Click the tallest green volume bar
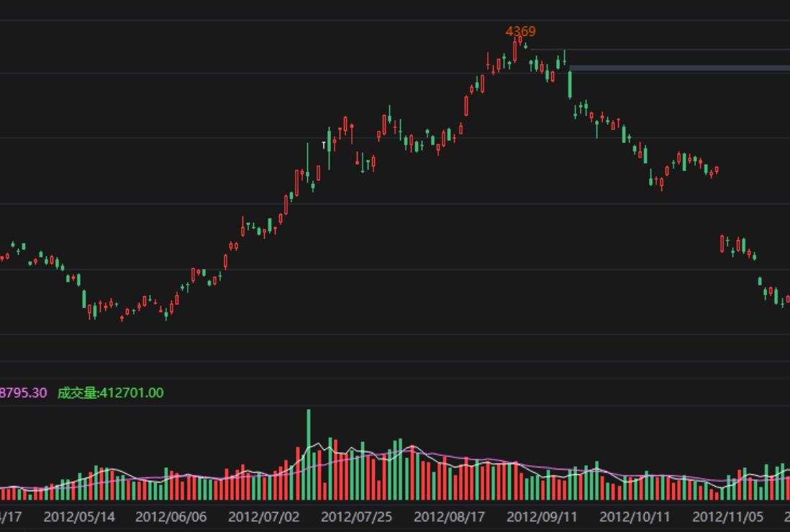Viewport: 790px width, 532px height. pyautogui.click(x=309, y=454)
